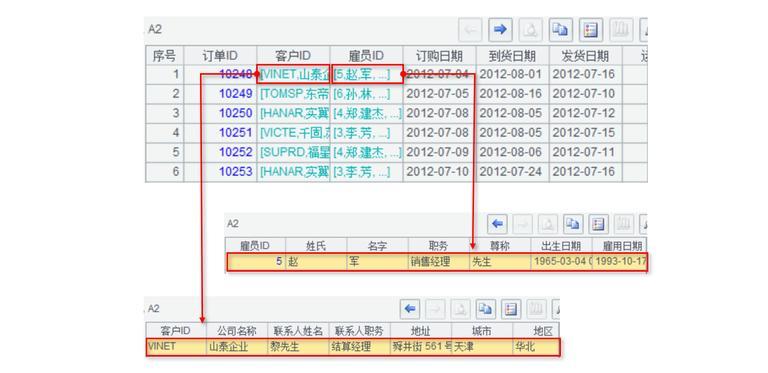This screenshot has height=373, width=768.
Task: Open the [VICTE,千固 customer reference cell
Action: 293,133
